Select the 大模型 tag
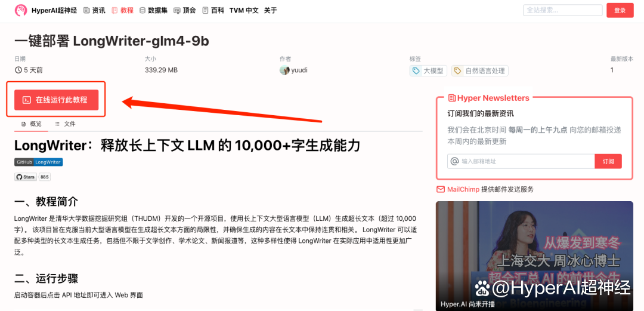Viewport: 644px width, 311px height. pyautogui.click(x=428, y=71)
